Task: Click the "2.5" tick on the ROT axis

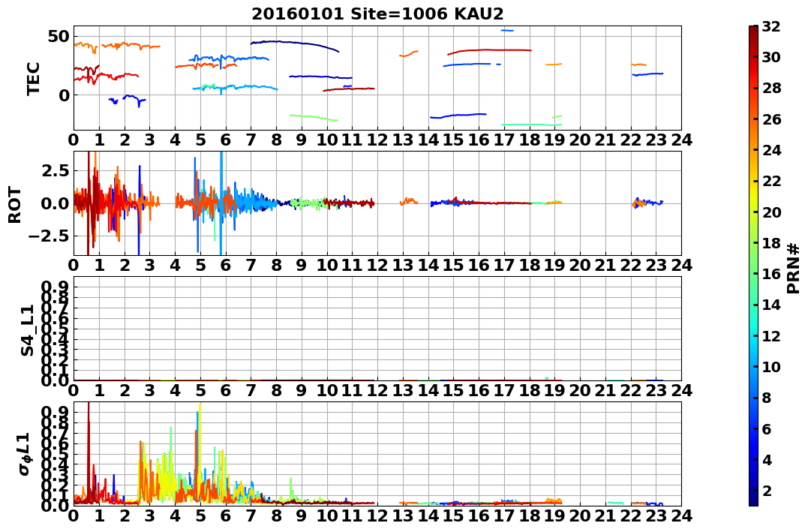Action: pos(56,170)
